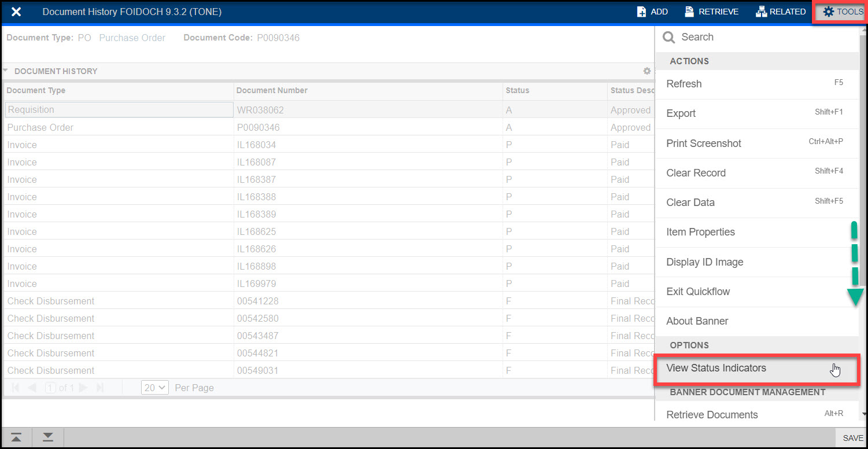
Task: Collapse the DOCUMENT HISTORY section triangle
Action: 5,71
